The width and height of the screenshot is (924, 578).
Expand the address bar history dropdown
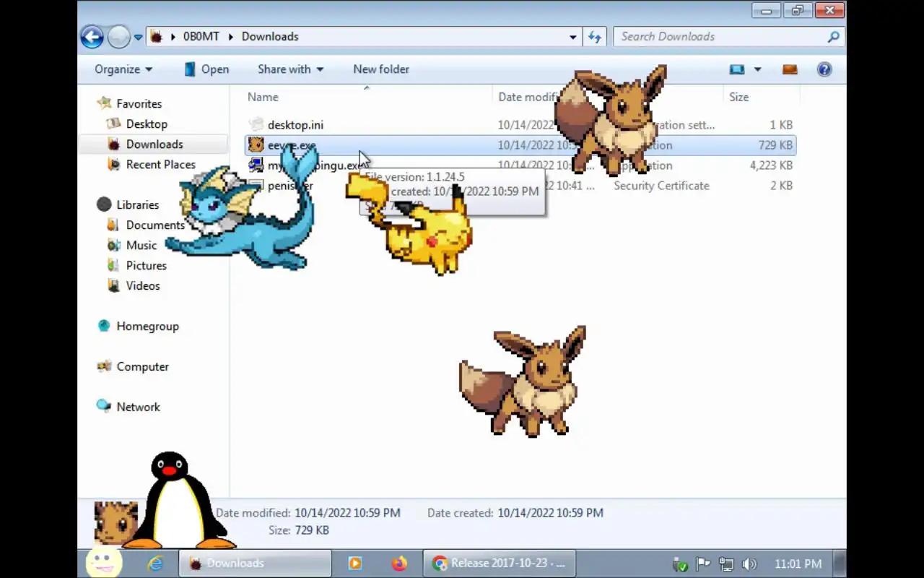click(x=573, y=37)
